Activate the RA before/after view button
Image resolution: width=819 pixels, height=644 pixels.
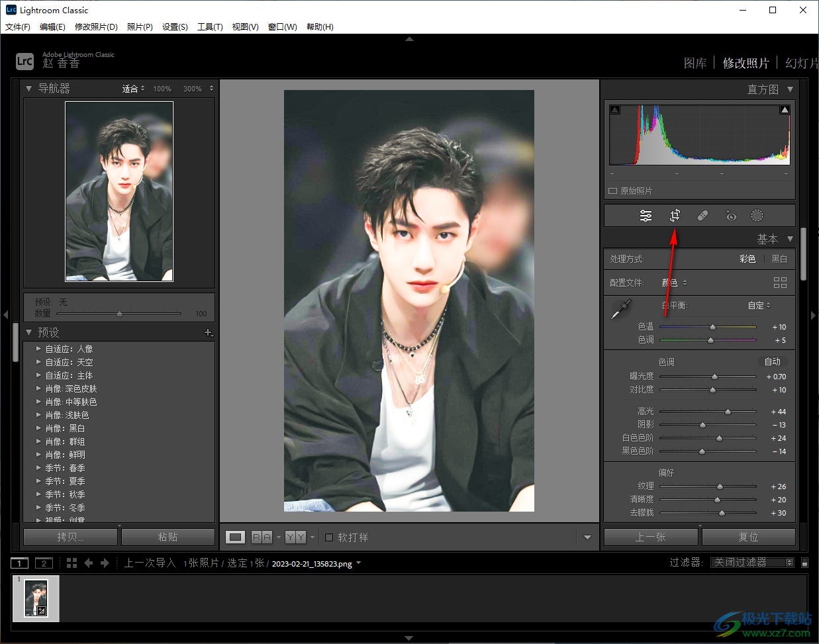[262, 537]
